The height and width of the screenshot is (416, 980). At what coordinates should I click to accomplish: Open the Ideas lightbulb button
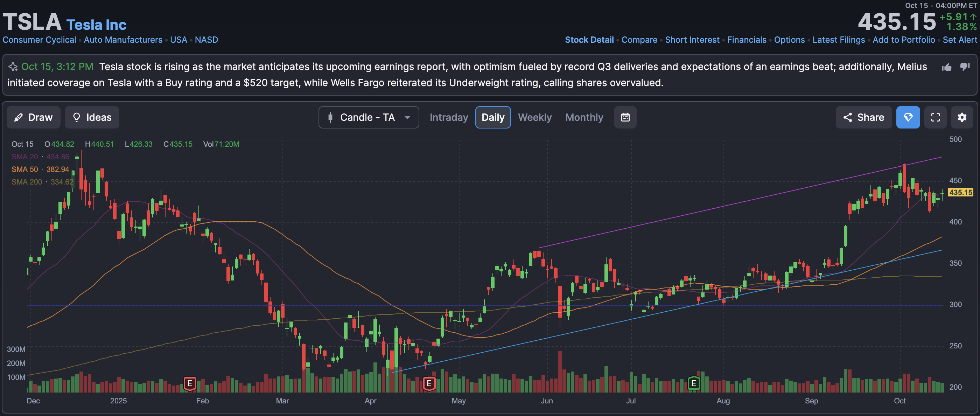pyautogui.click(x=92, y=117)
